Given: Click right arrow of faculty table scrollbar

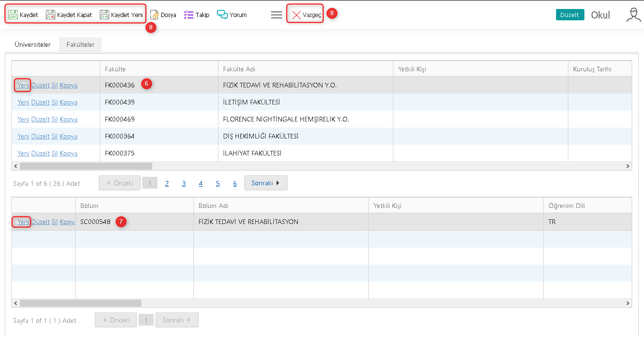Looking at the screenshot, I should tap(628, 166).
